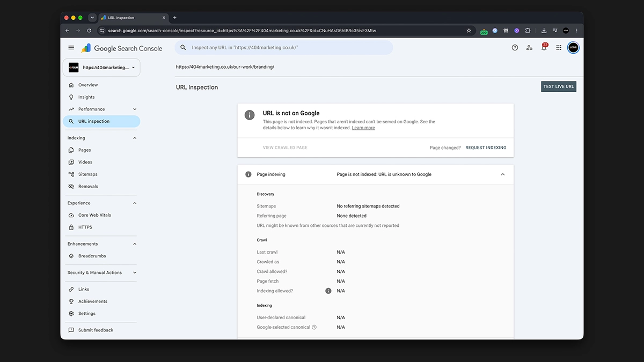Click the info icon beside Page indexing
The image size is (644, 362).
click(248, 174)
